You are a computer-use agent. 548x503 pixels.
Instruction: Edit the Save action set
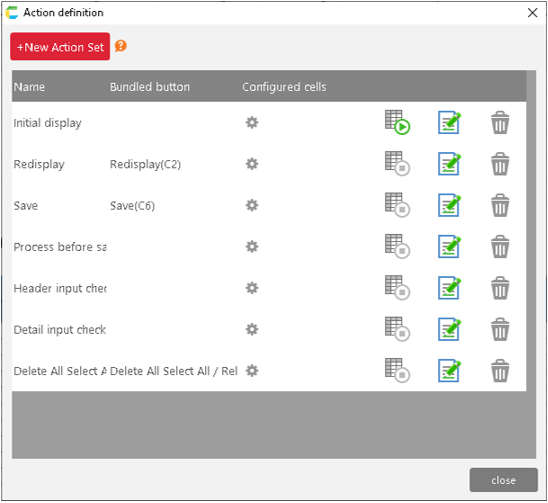[449, 205]
